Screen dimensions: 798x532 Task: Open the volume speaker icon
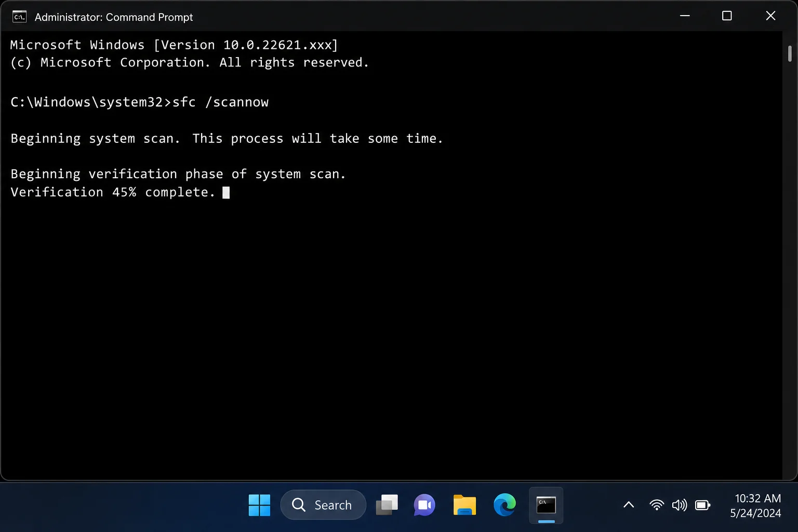[679, 505]
